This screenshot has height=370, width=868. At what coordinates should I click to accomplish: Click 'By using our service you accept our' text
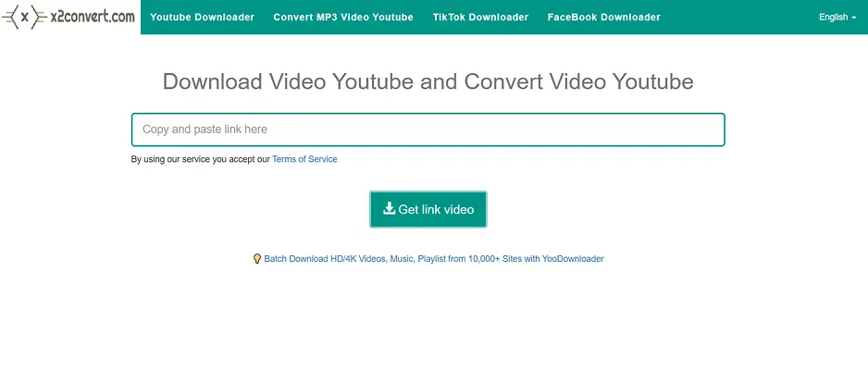point(201,159)
